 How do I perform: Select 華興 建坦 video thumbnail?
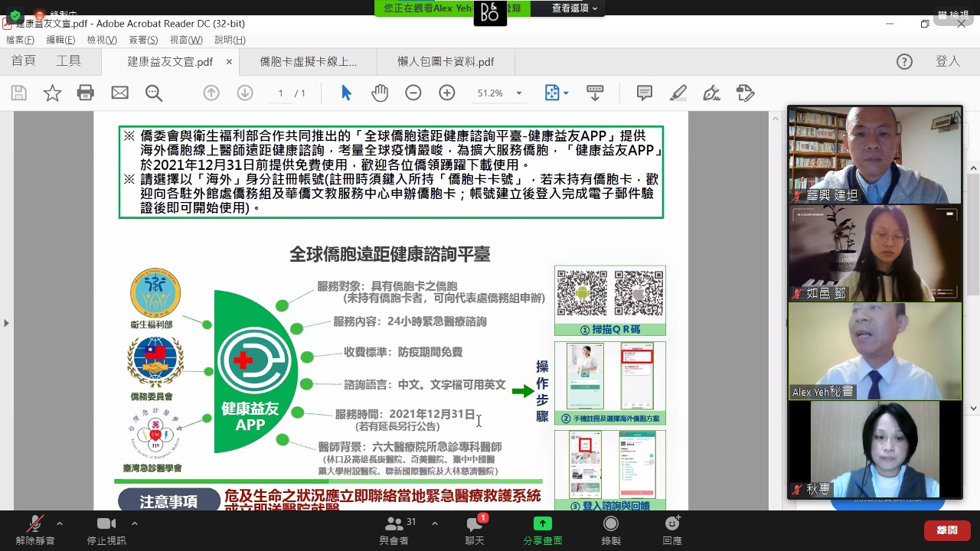point(875,155)
